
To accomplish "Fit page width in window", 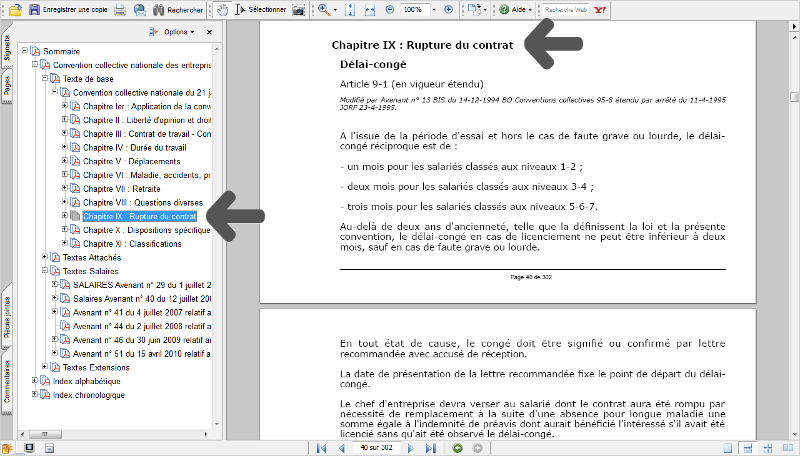I will (370, 9).
